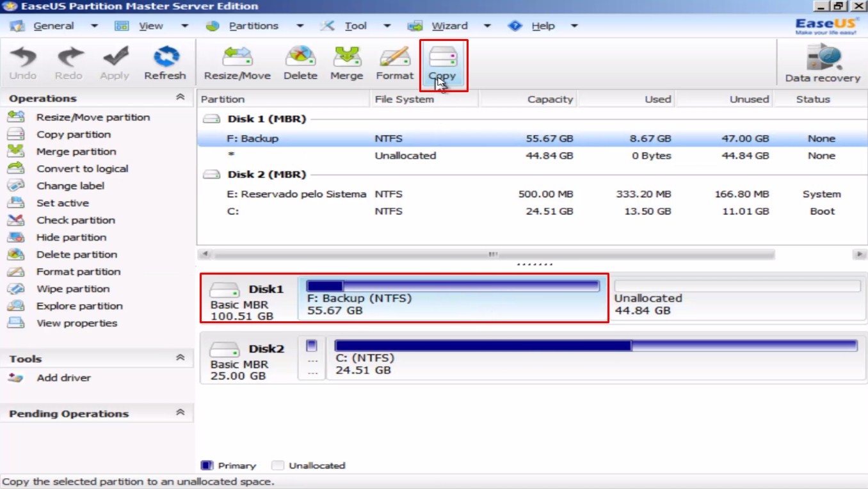Collapse the Operations panel section

click(x=180, y=97)
